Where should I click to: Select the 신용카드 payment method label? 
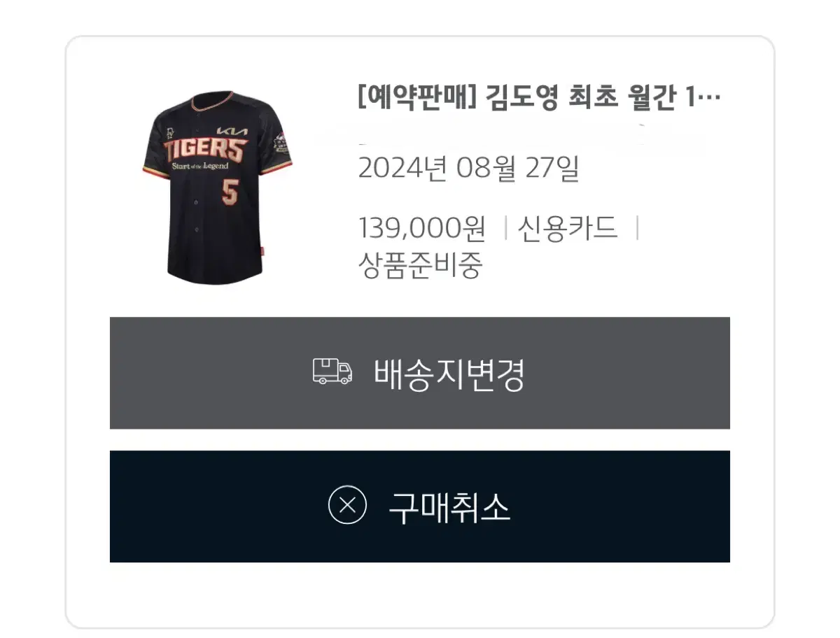[568, 227]
